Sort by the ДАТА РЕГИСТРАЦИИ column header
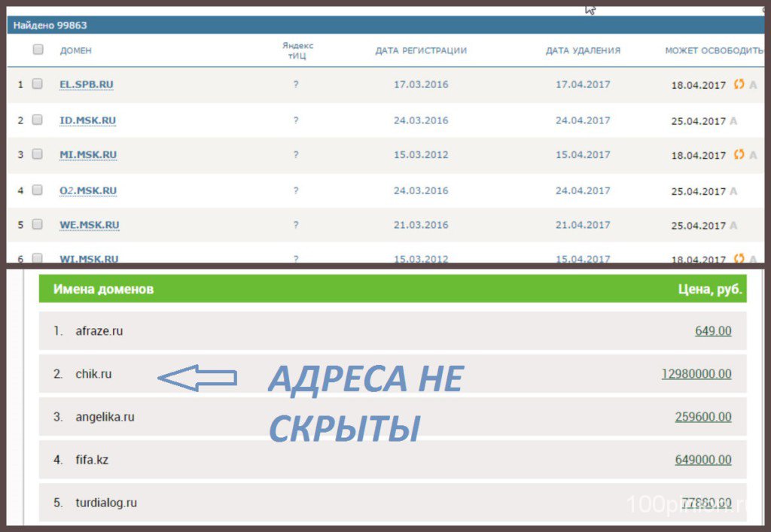Viewport: 771px width, 532px height. pos(421,50)
